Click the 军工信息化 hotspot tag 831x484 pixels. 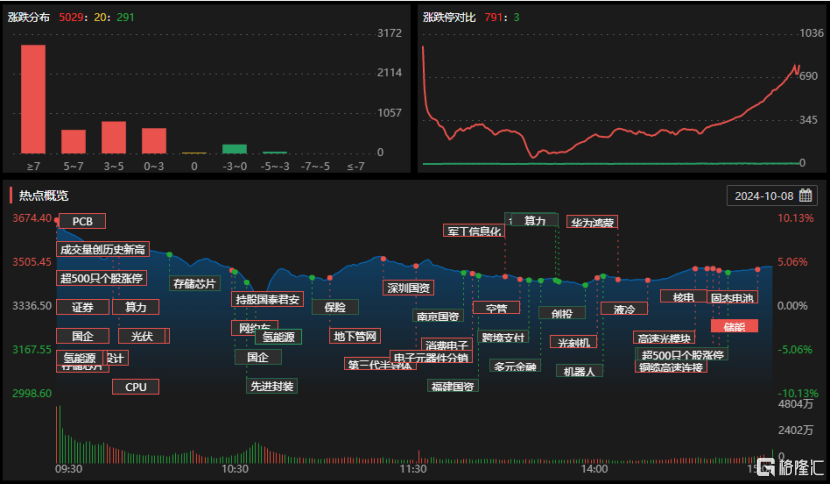[x=474, y=231]
